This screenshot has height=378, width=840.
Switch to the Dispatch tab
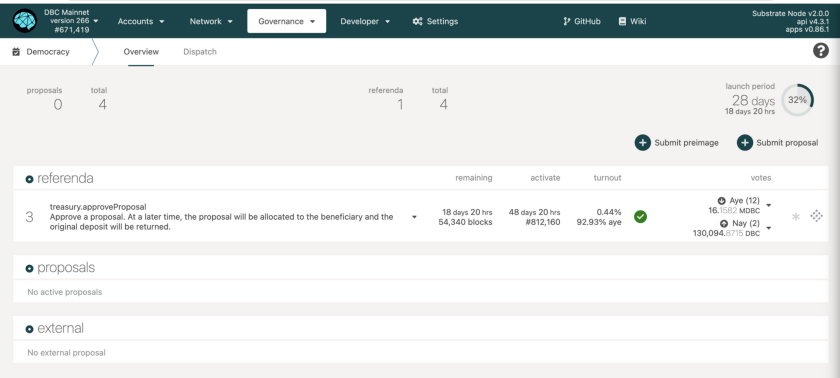click(x=200, y=52)
